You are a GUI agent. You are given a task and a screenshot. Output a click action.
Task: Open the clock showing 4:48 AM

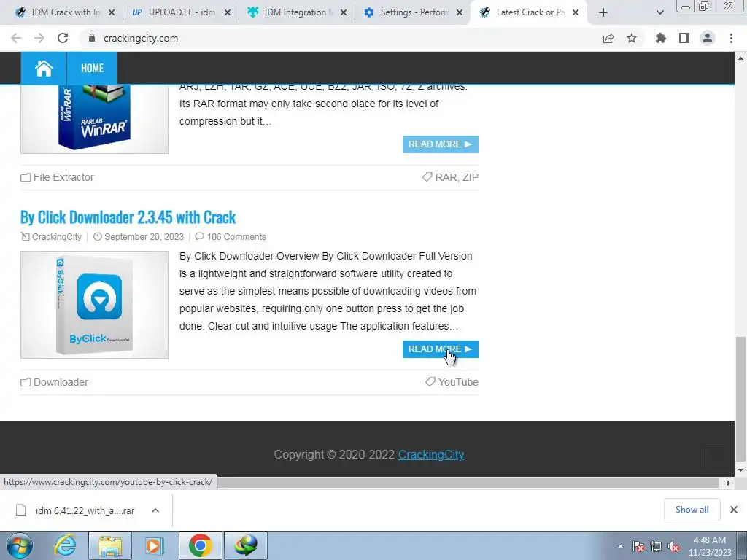[710, 546]
